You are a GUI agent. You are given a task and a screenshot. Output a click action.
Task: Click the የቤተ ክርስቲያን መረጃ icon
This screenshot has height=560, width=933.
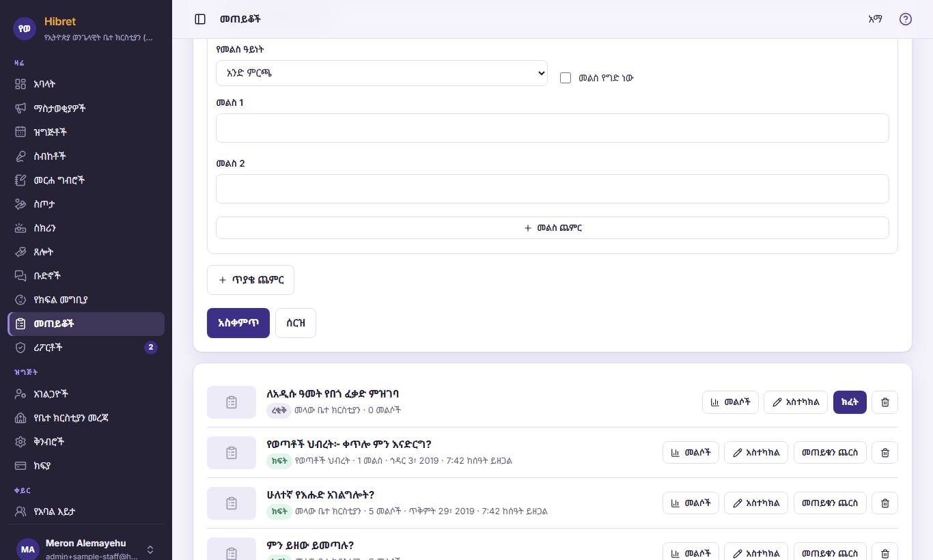(20, 418)
